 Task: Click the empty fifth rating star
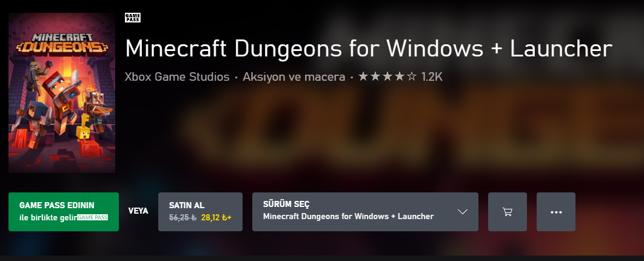click(x=412, y=76)
